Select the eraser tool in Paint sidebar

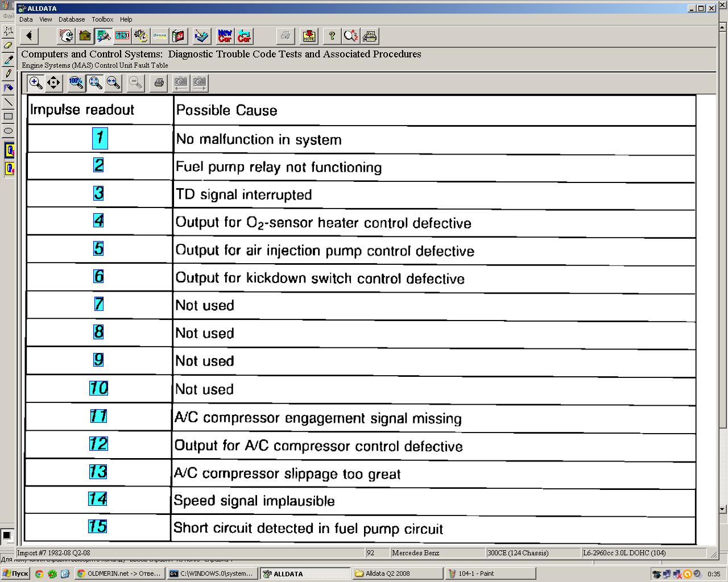8,45
